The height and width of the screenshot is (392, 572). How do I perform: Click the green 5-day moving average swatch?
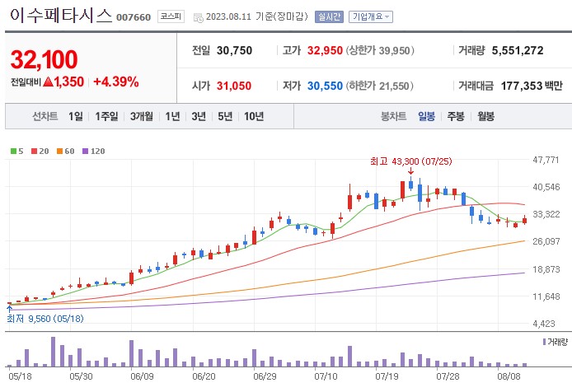(13, 151)
